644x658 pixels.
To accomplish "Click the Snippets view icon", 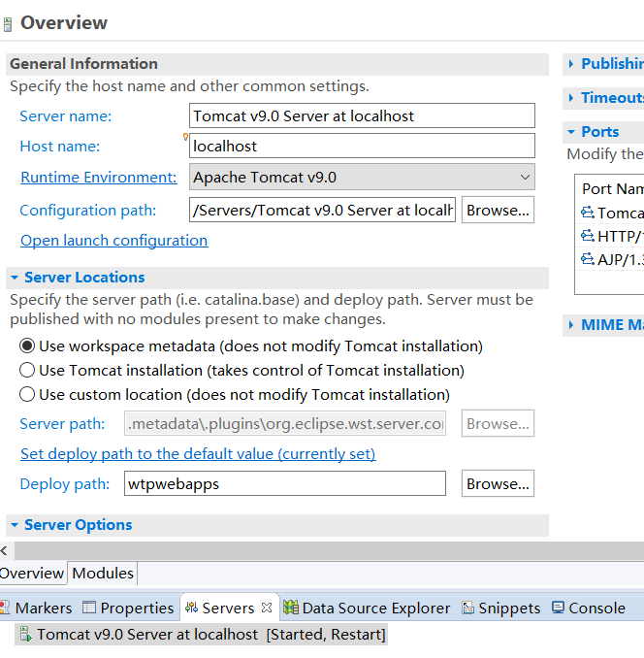I will 467,608.
